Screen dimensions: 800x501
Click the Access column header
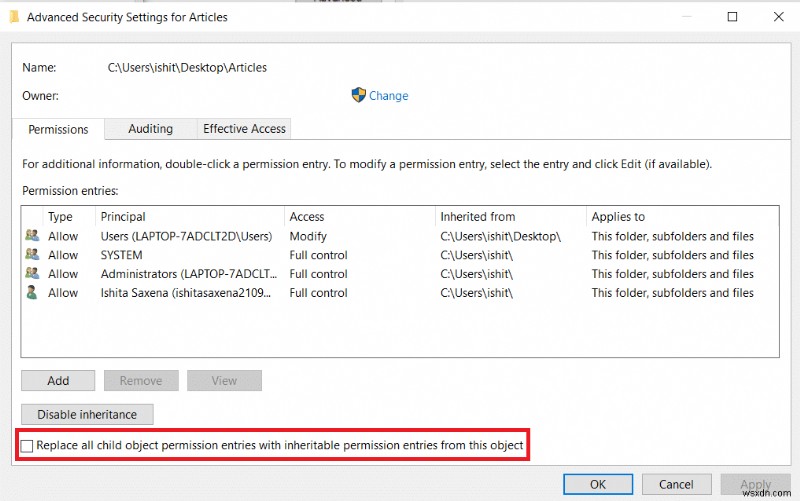tap(307, 217)
